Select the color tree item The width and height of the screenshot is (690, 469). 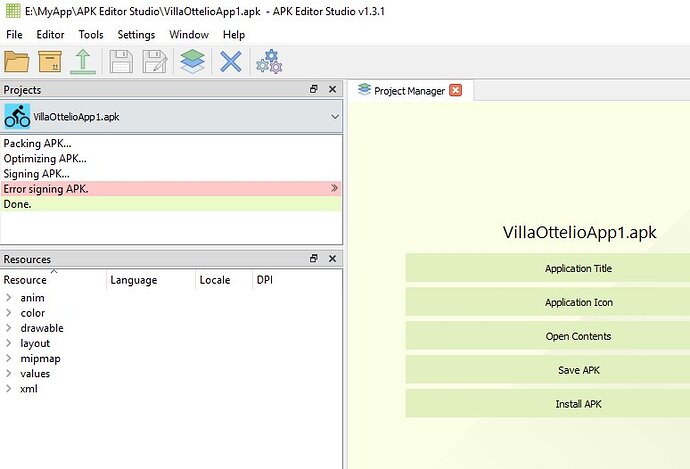point(33,313)
